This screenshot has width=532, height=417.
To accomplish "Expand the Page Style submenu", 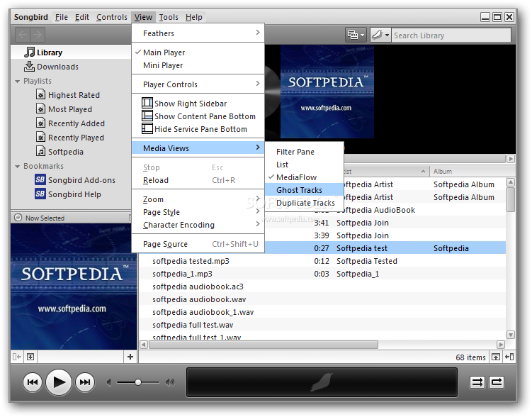I will 198,212.
